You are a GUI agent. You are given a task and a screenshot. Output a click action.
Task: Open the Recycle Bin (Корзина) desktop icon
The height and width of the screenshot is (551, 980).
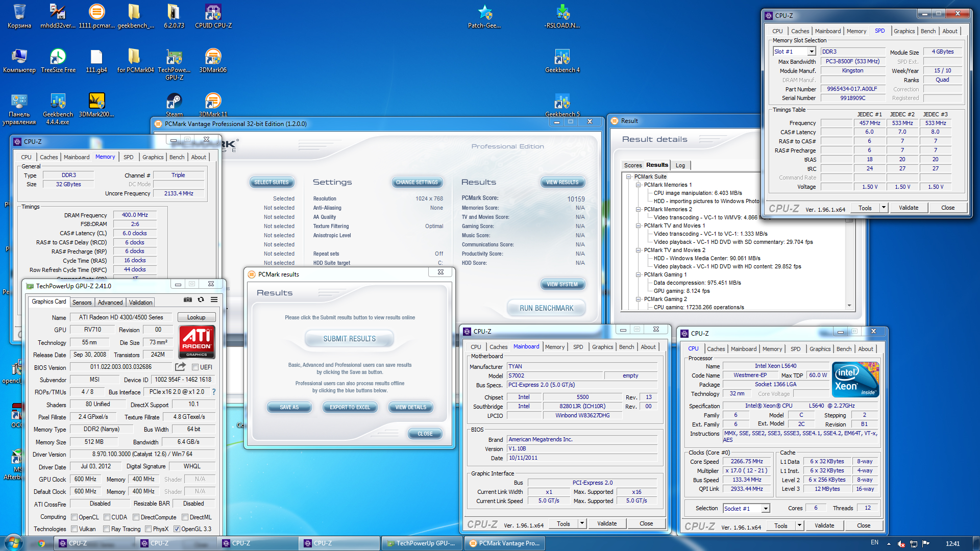[19, 15]
